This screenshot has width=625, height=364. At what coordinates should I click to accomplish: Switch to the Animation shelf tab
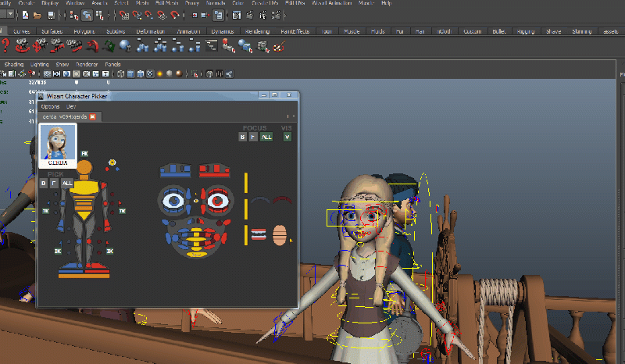tap(189, 31)
